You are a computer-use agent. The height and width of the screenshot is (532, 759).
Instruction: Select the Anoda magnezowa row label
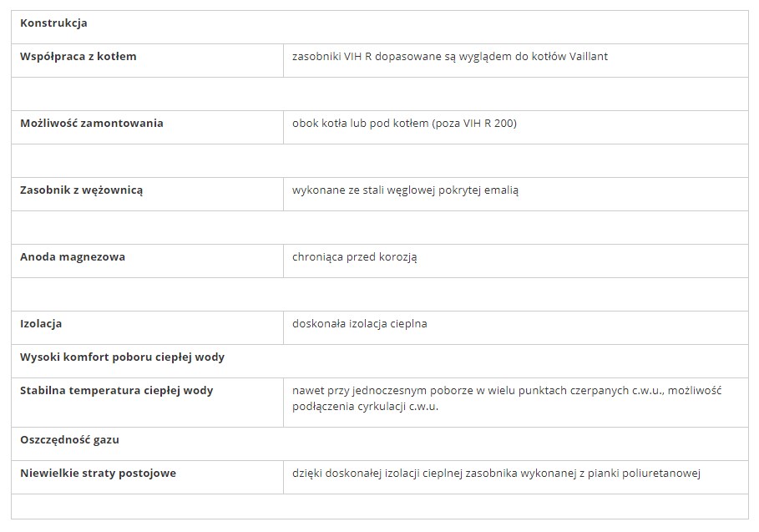(73, 257)
